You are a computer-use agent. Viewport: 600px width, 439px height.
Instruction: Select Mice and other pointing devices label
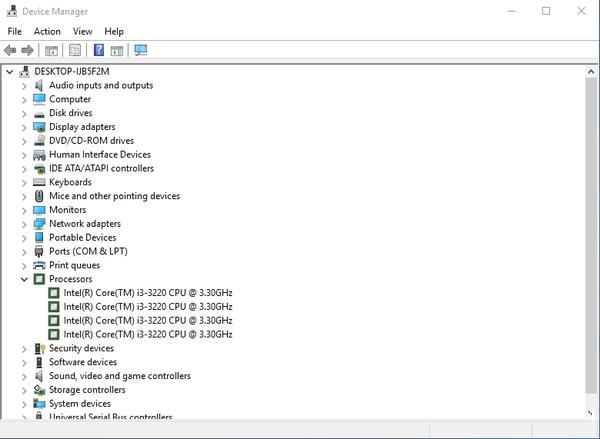[114, 196]
